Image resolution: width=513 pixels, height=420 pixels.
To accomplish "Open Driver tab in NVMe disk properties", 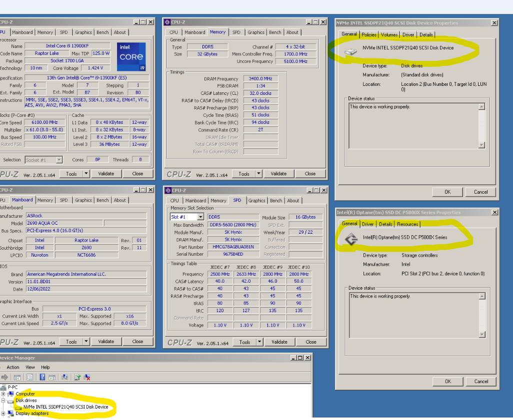I will pyautogui.click(x=408, y=34).
